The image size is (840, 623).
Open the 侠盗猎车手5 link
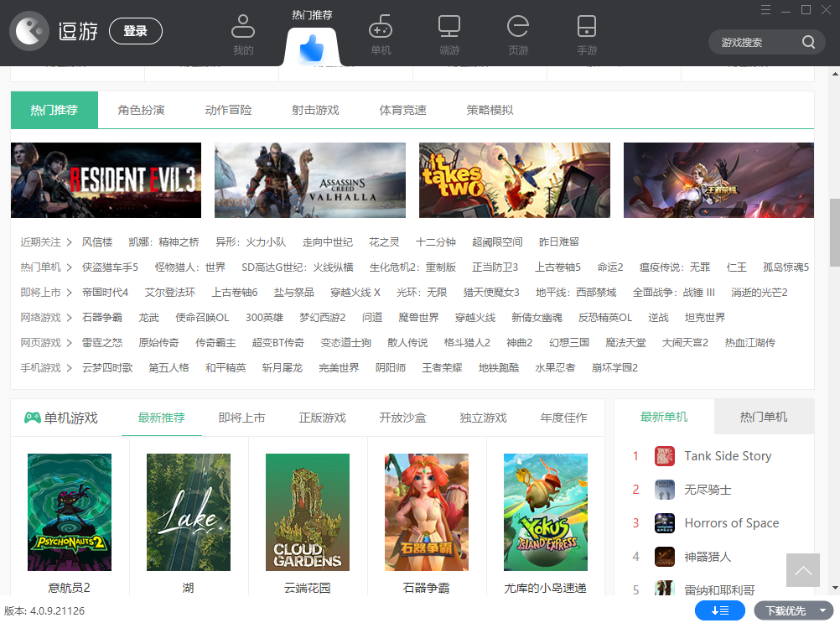(110, 267)
